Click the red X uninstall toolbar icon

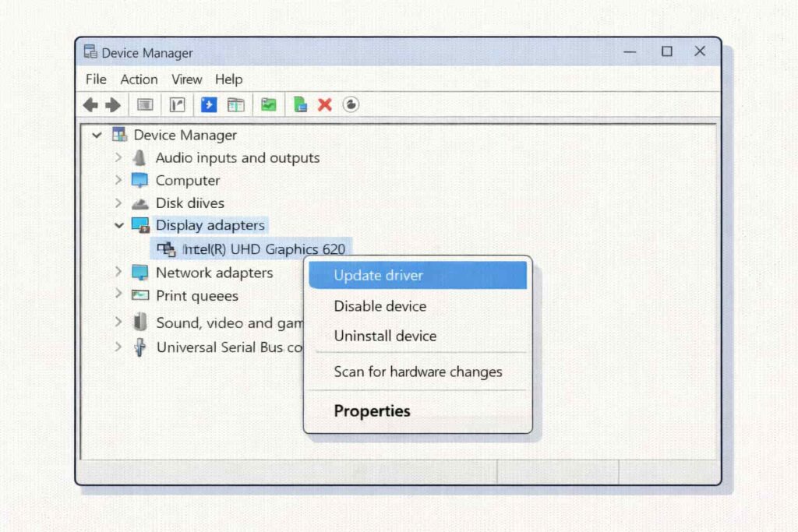(325, 104)
